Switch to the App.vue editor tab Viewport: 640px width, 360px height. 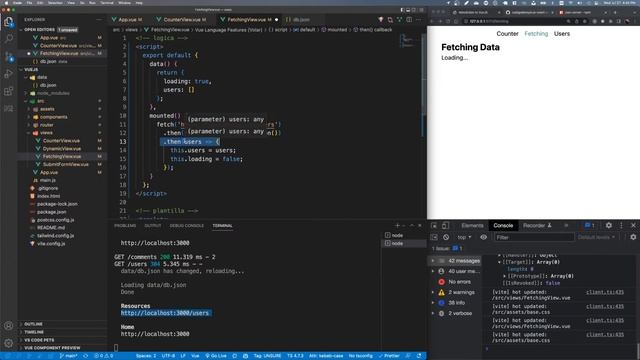(x=129, y=20)
